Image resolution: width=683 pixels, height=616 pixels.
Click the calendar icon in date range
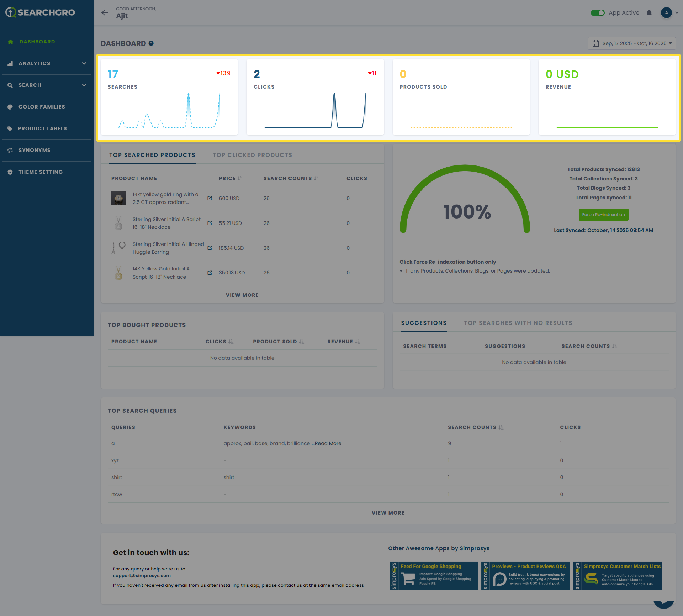coord(596,43)
